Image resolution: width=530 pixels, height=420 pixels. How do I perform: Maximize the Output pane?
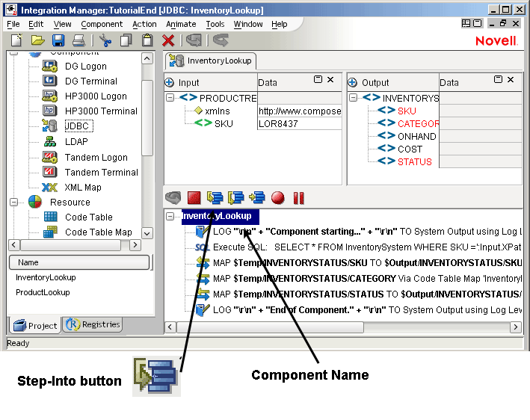pyautogui.click(x=498, y=79)
